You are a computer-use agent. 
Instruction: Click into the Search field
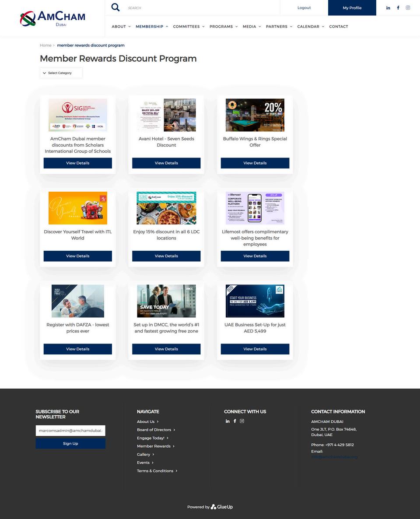[x=202, y=7]
